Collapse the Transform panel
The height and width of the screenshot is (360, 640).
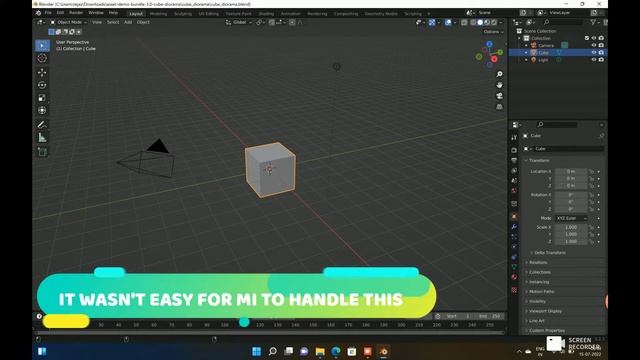538,160
